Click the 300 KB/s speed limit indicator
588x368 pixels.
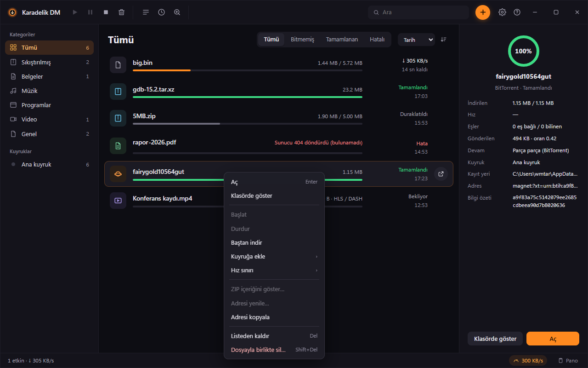pyautogui.click(x=528, y=361)
